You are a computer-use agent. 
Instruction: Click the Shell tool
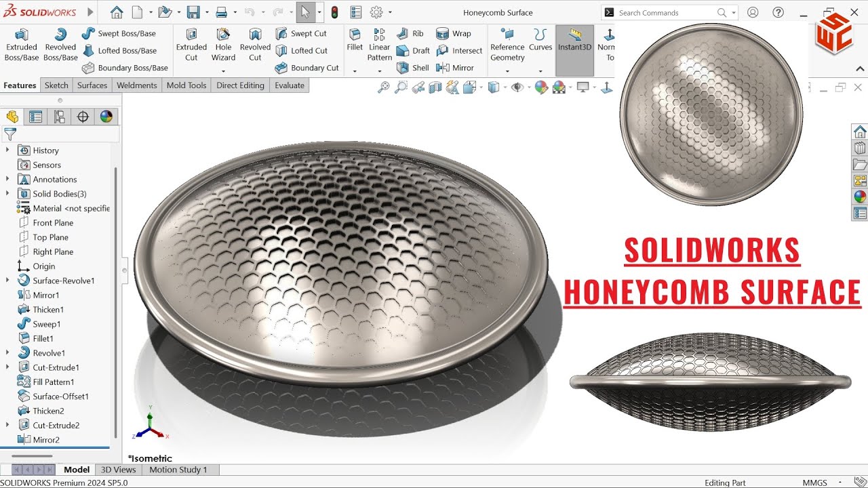(x=412, y=68)
